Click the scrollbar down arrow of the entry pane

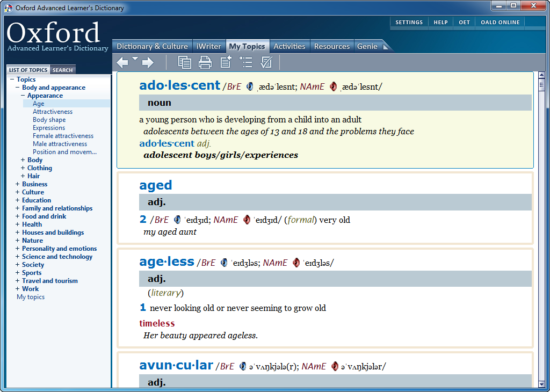(541, 383)
